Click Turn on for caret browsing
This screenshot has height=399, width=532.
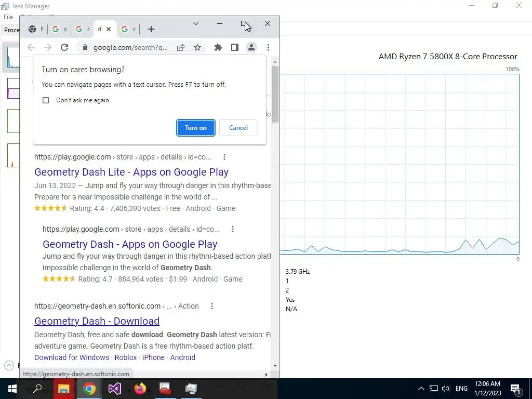point(196,128)
